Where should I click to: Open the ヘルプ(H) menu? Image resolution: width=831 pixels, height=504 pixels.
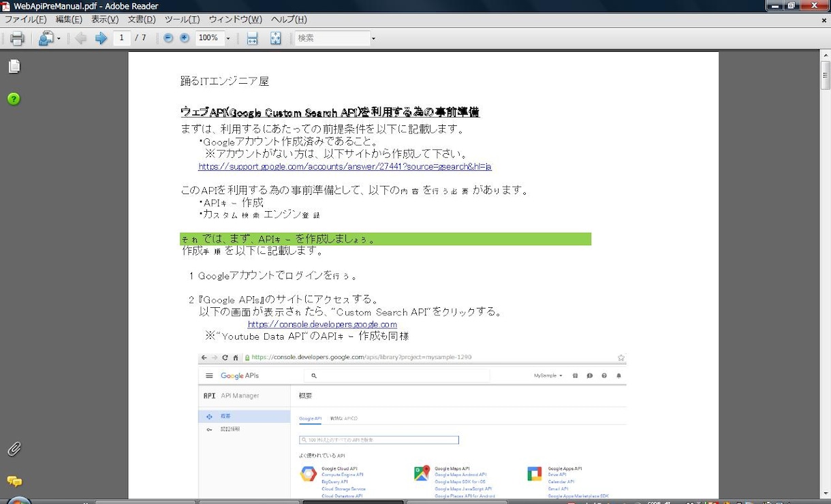289,20
